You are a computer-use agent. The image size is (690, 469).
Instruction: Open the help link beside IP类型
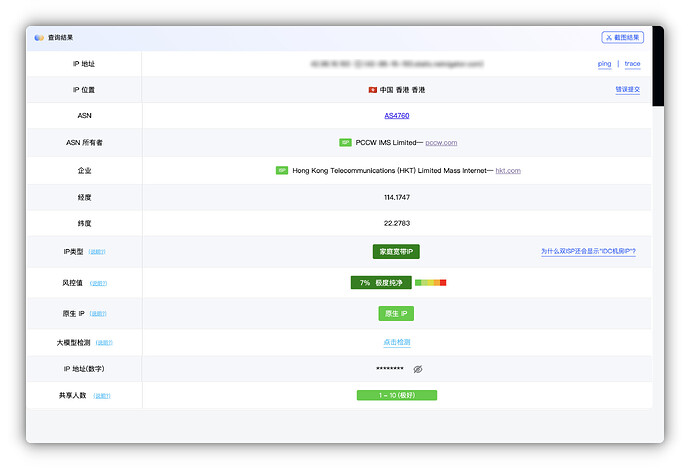pos(97,252)
